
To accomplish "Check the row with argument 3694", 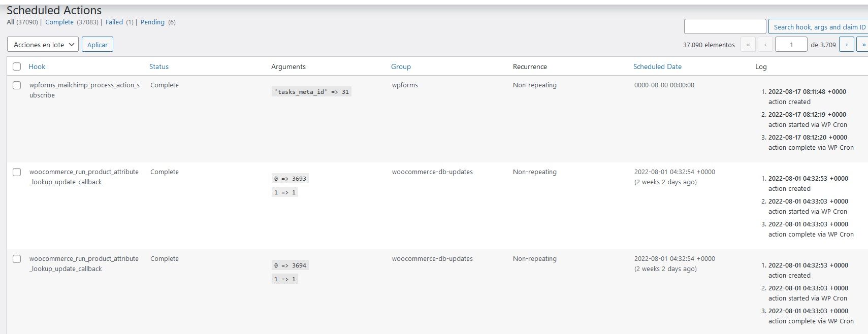I will tap(17, 259).
